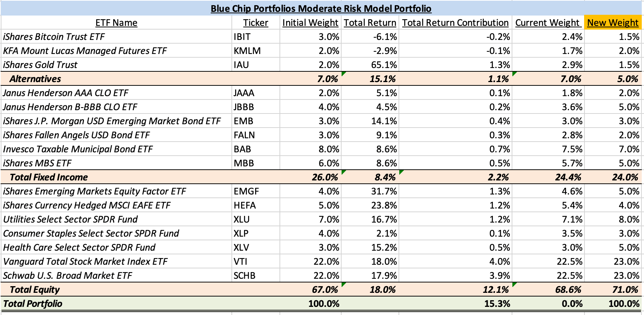
Task: Click total portfolio contribution 15.3% cell
Action: point(455,304)
